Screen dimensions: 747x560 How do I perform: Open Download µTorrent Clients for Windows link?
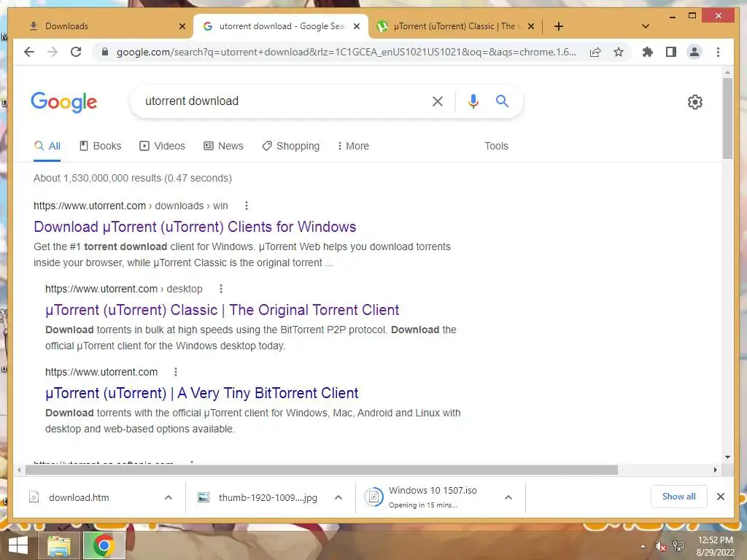[195, 227]
